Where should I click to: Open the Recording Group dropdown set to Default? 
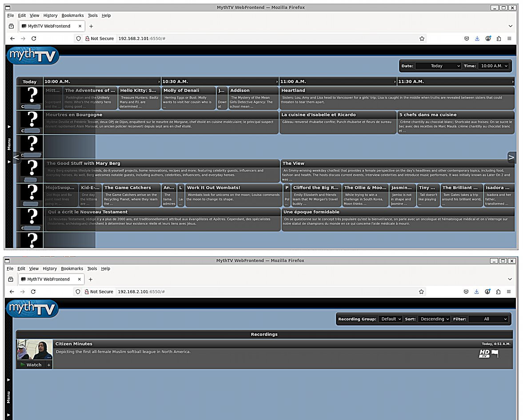tap(390, 319)
